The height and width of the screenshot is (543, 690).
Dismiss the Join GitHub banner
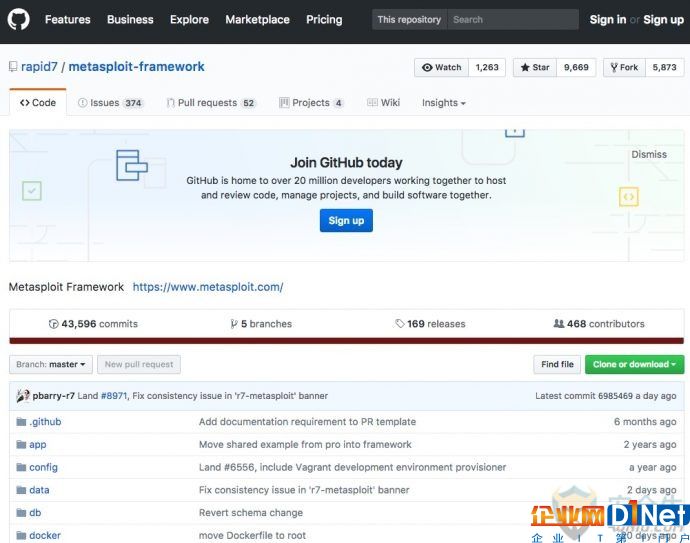(x=649, y=154)
